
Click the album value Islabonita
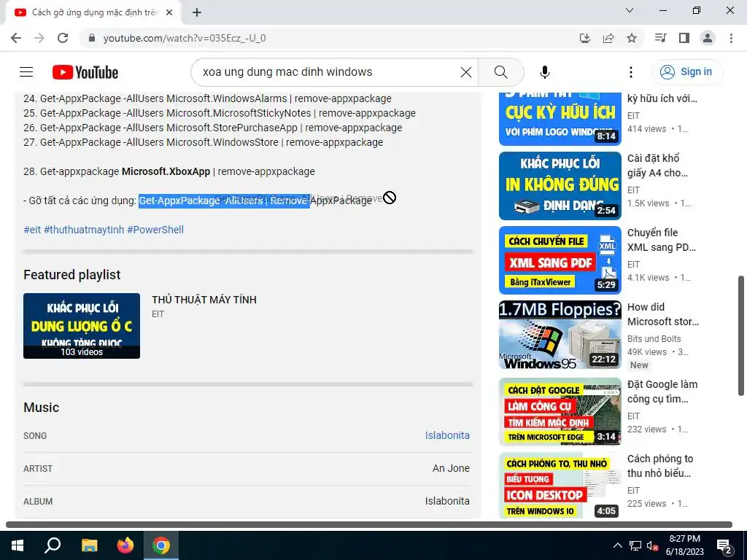tap(447, 501)
